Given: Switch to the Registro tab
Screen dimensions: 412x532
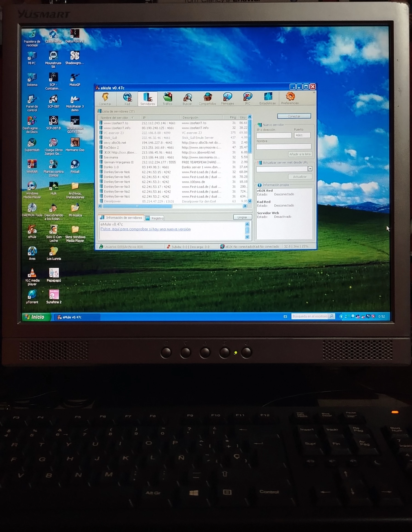Looking at the screenshot, I should pyautogui.click(x=155, y=218).
